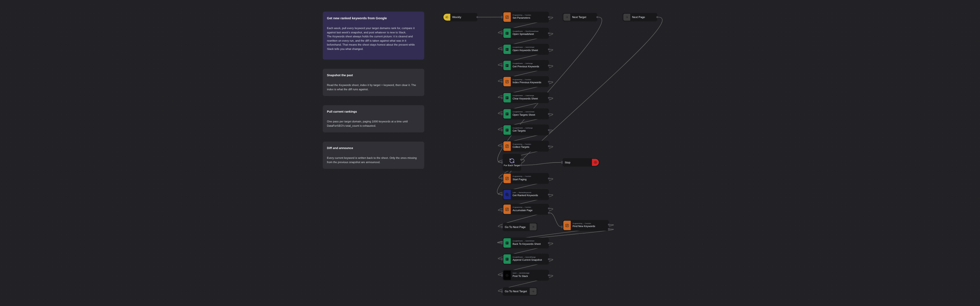Click the red Stop node icon
The width and height of the screenshot is (980, 306).
(x=595, y=162)
